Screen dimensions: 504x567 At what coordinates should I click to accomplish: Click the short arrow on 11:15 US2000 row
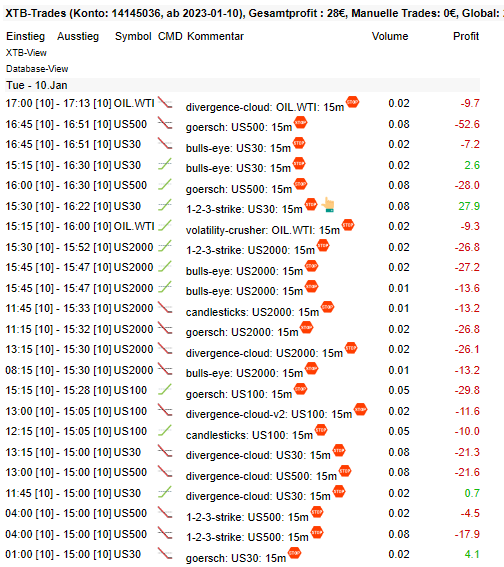[165, 328]
